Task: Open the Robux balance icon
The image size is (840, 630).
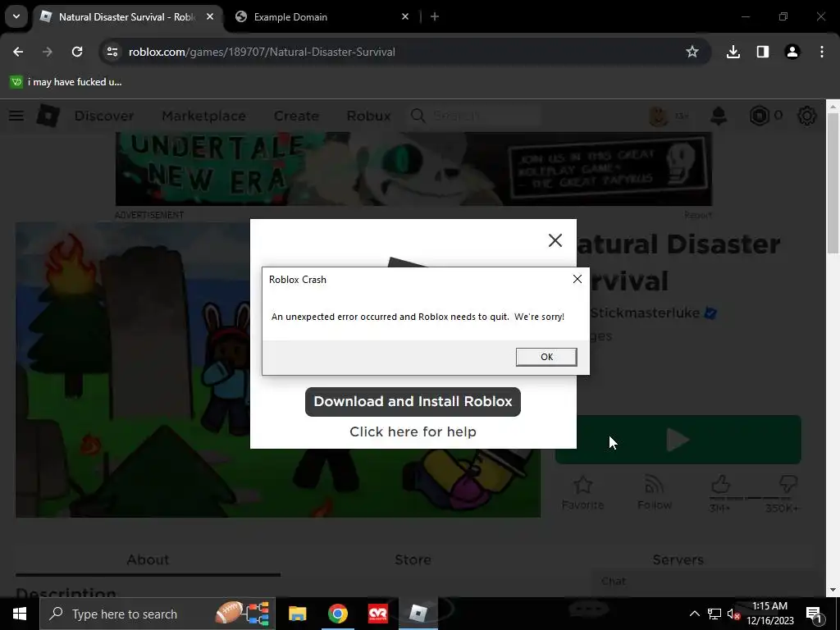Action: (x=759, y=116)
